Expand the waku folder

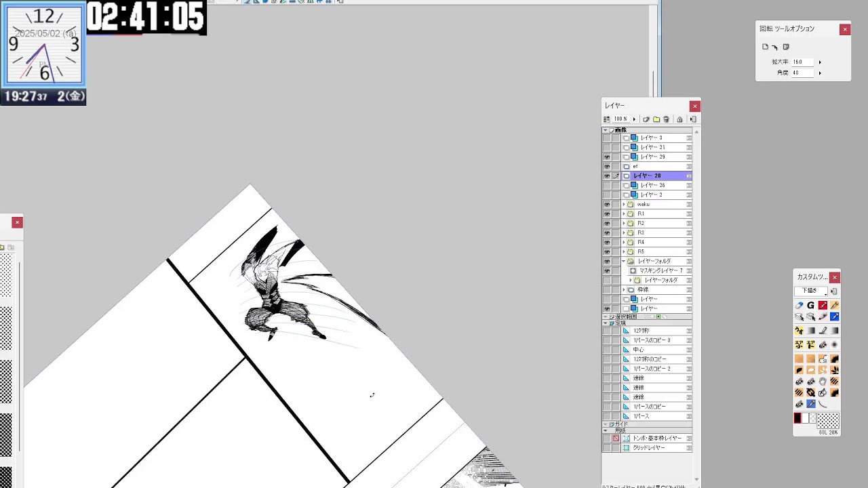click(x=624, y=204)
